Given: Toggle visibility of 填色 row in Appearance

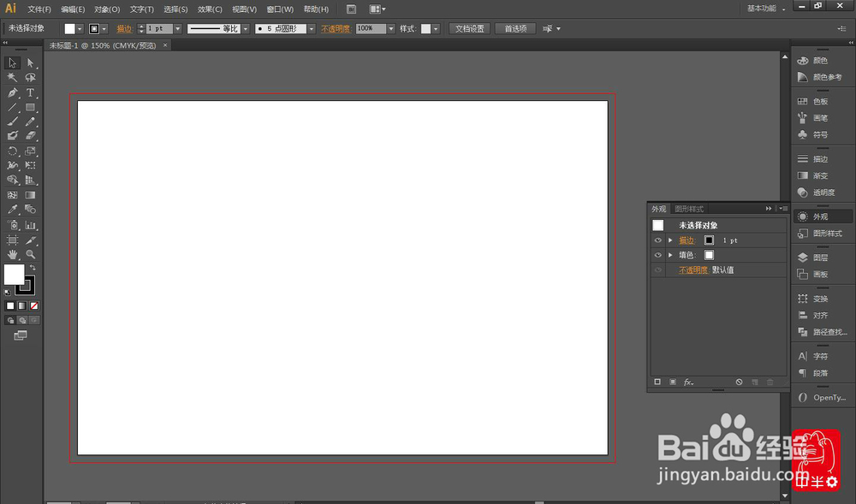Looking at the screenshot, I should pos(657,255).
